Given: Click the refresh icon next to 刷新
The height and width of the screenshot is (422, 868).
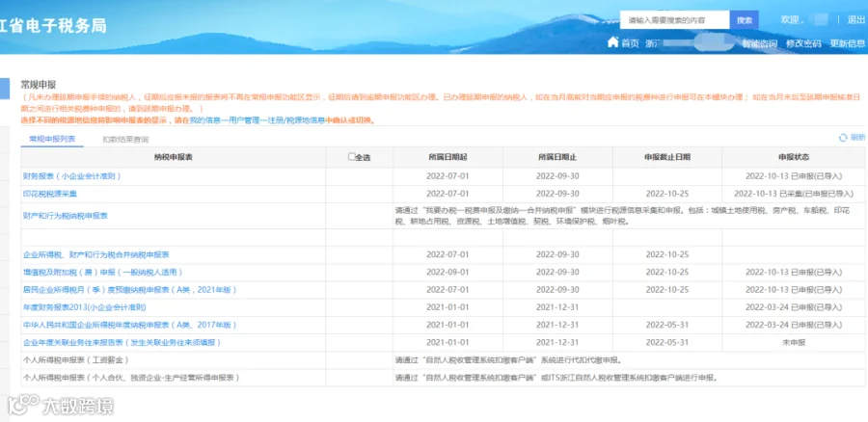Looking at the screenshot, I should [x=843, y=138].
